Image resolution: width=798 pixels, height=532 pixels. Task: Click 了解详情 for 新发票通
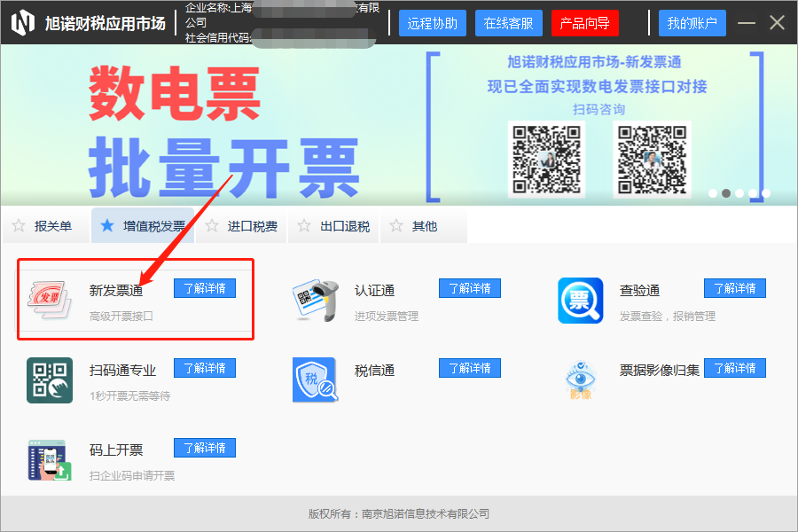205,288
